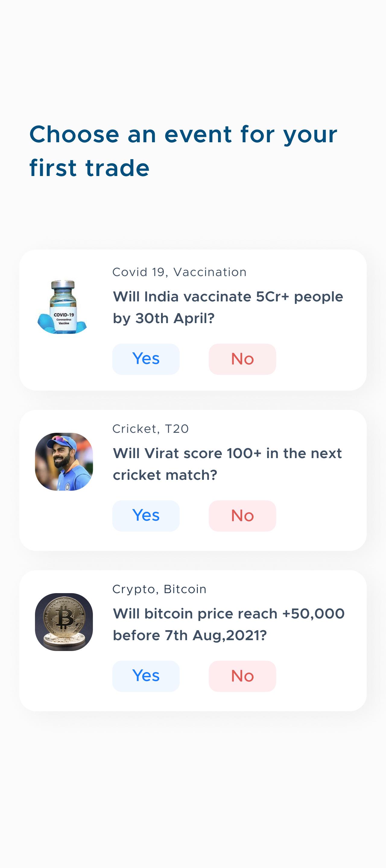Image resolution: width=386 pixels, height=868 pixels.
Task: Tap empty space right of vaccination No button
Action: 320,359
